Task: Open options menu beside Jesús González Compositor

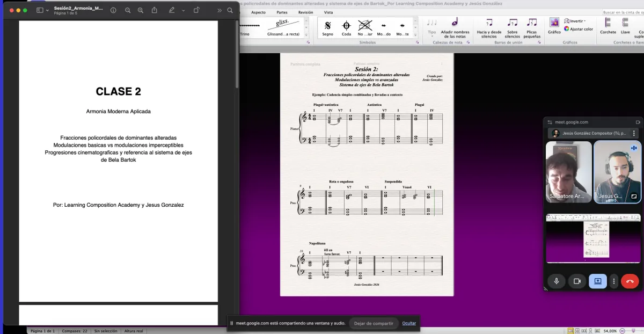Action: click(x=634, y=133)
